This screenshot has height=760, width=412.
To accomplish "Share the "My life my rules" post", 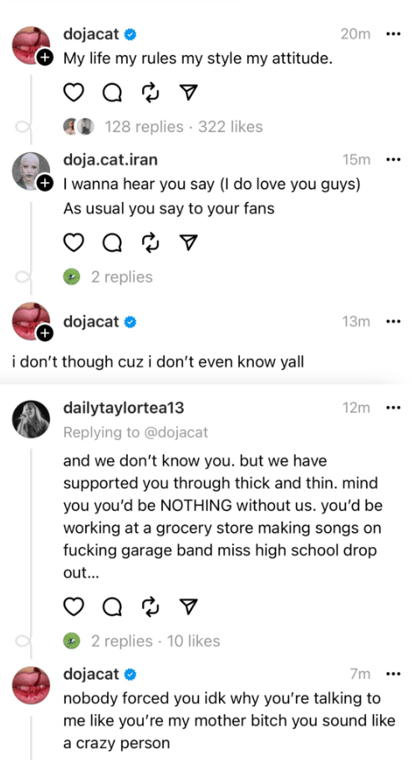I will [189, 92].
